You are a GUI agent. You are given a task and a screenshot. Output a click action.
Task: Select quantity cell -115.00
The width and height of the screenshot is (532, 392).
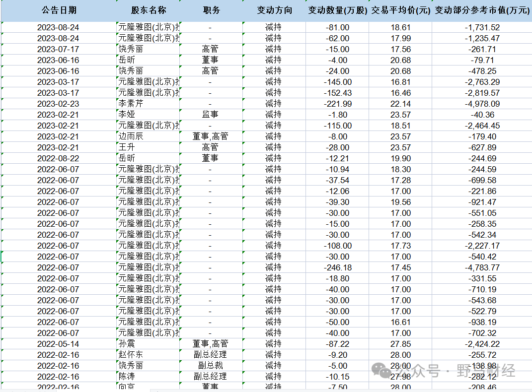coord(338,126)
